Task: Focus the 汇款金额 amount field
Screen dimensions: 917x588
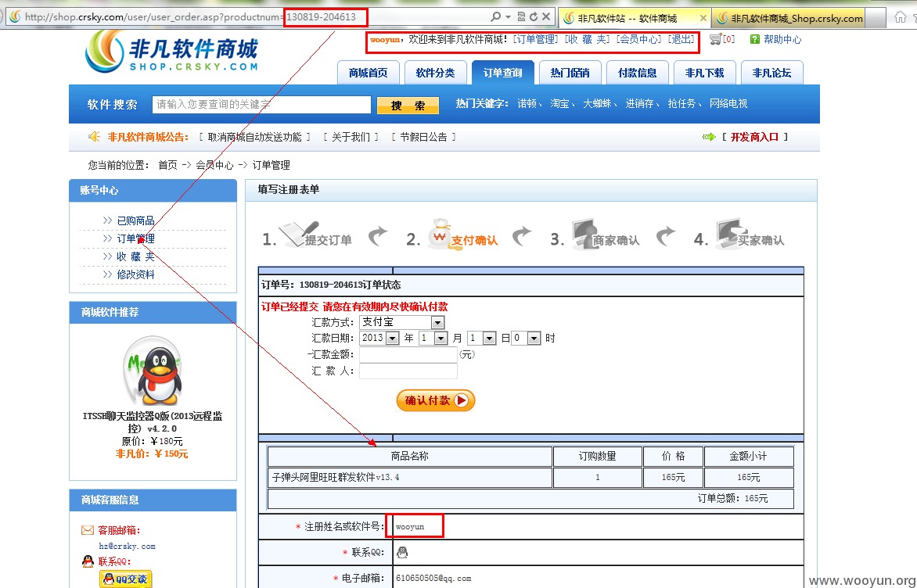Action: tap(408, 354)
